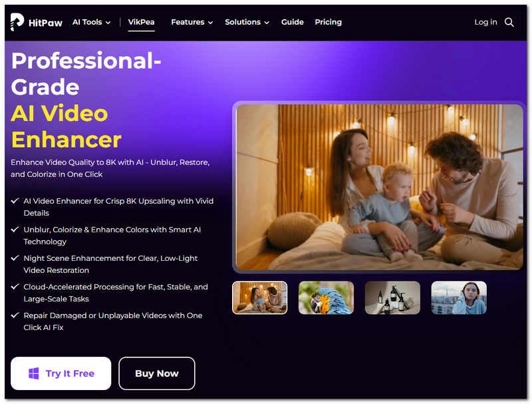Click the Log in link

click(485, 22)
